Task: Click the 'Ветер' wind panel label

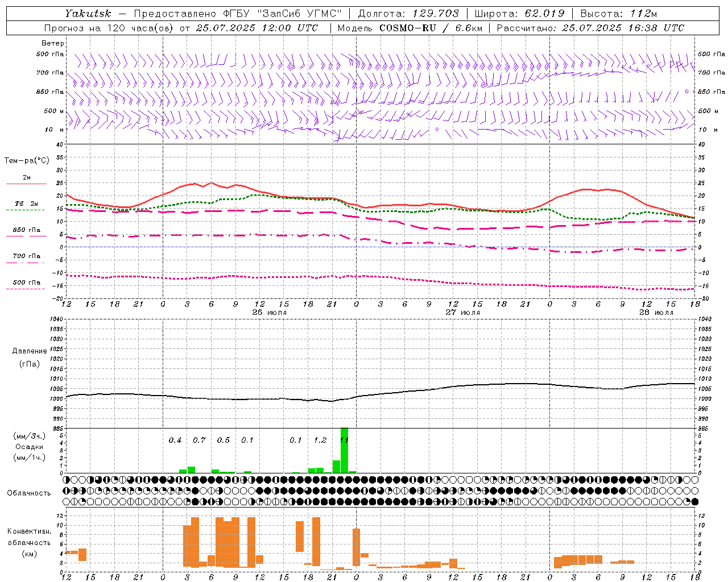Action: (53, 43)
